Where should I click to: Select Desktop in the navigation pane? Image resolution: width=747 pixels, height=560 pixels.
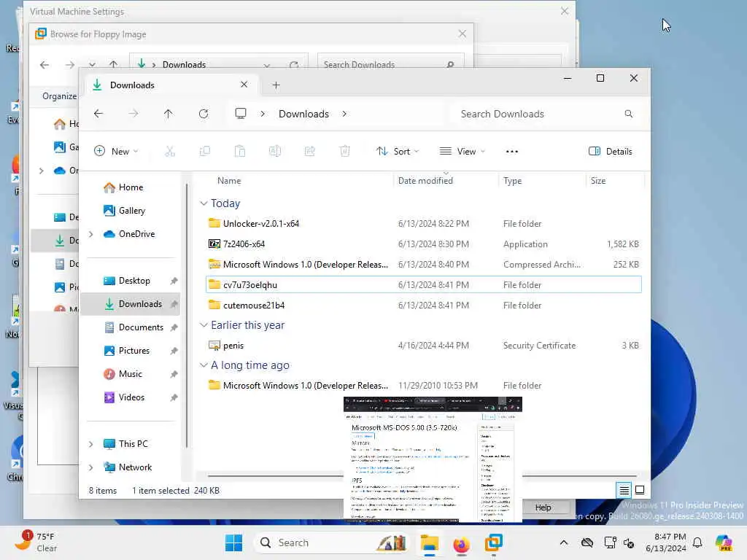(130, 281)
